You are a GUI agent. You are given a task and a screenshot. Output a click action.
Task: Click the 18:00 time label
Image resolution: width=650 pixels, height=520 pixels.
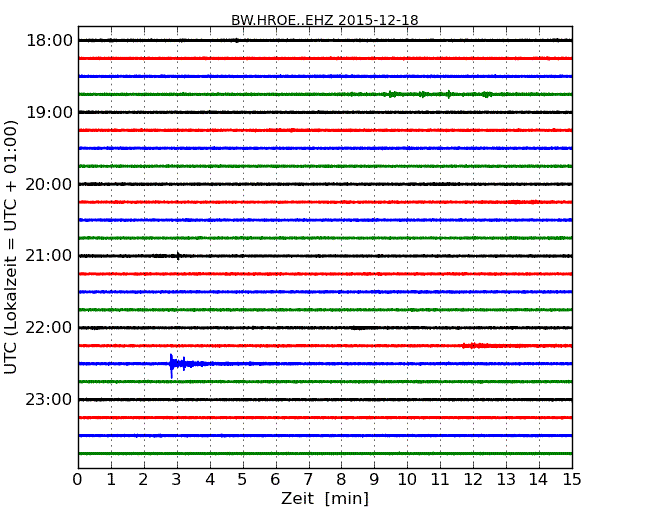coord(49,41)
